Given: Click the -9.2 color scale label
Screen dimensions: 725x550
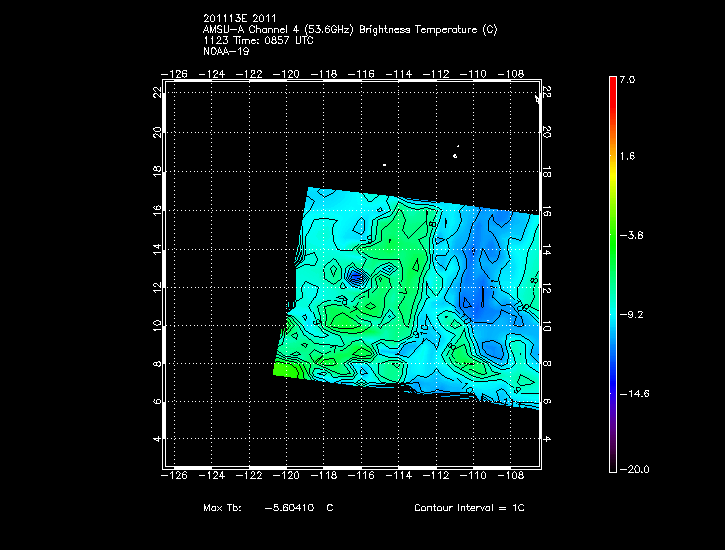Looking at the screenshot, I should [633, 314].
